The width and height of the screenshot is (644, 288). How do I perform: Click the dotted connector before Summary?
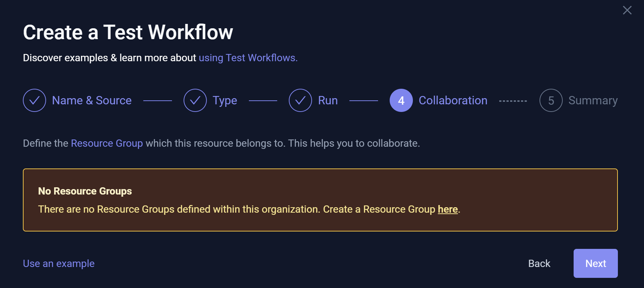coord(513,101)
